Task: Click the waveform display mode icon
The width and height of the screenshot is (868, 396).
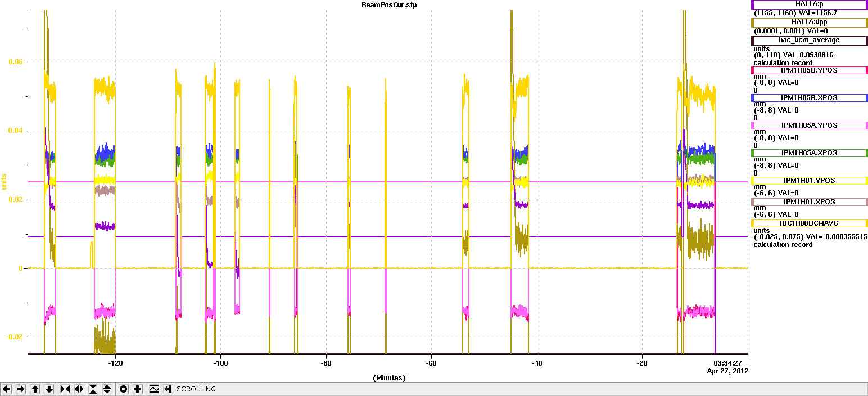Action: pyautogui.click(x=154, y=389)
